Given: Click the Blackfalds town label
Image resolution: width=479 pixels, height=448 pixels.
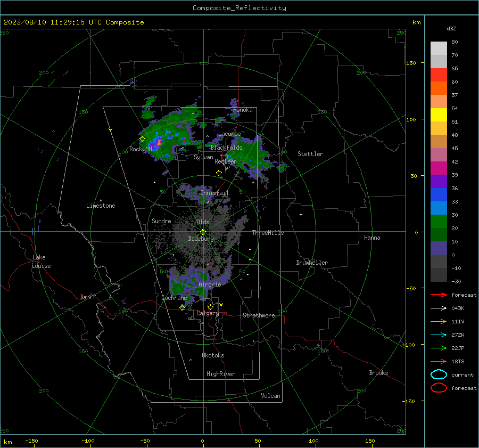Looking at the screenshot, I should tap(226, 148).
